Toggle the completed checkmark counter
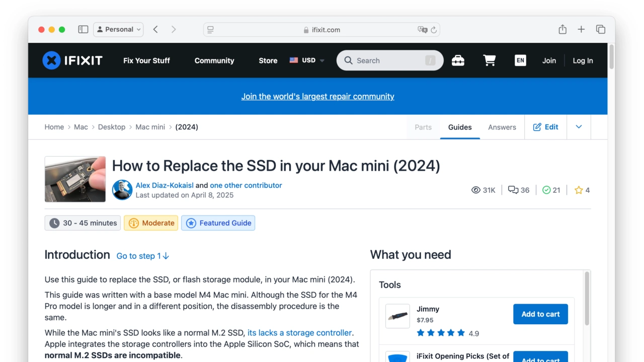Viewport: 644px width, 362px height. [x=551, y=190]
